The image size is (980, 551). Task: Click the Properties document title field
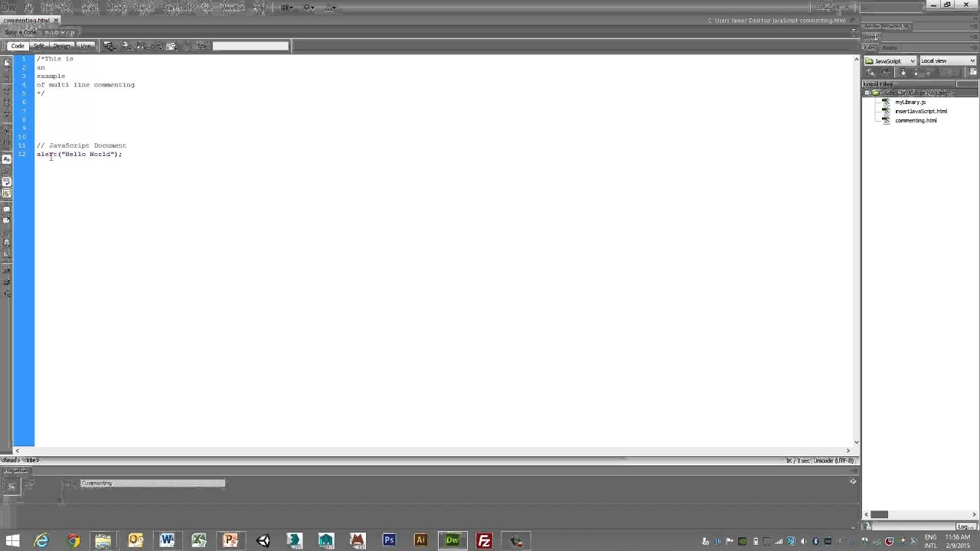click(x=152, y=483)
